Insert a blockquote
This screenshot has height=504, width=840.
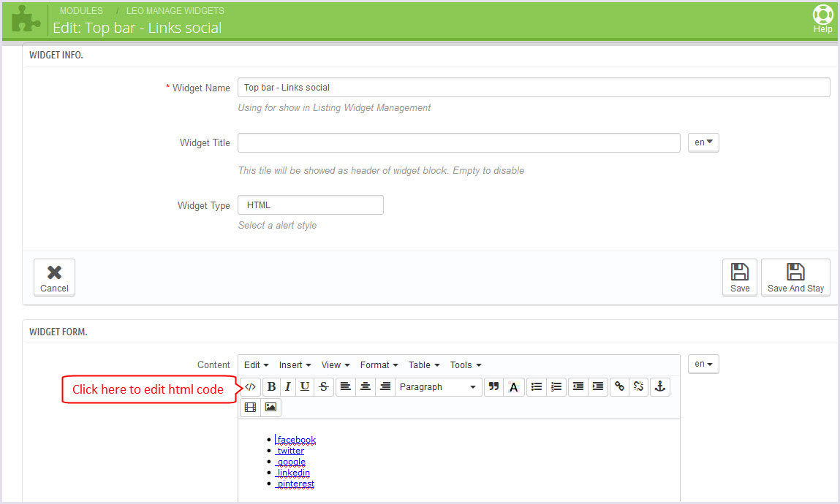click(493, 387)
